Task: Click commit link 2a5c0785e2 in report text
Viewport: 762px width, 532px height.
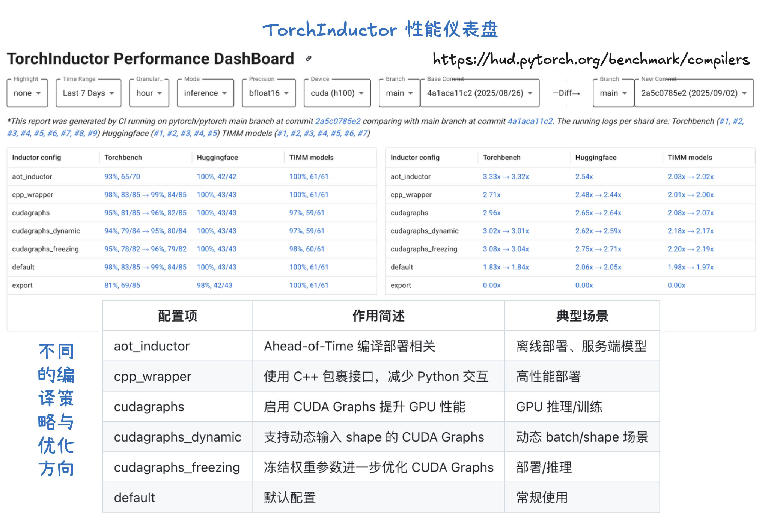Action: coord(337,121)
